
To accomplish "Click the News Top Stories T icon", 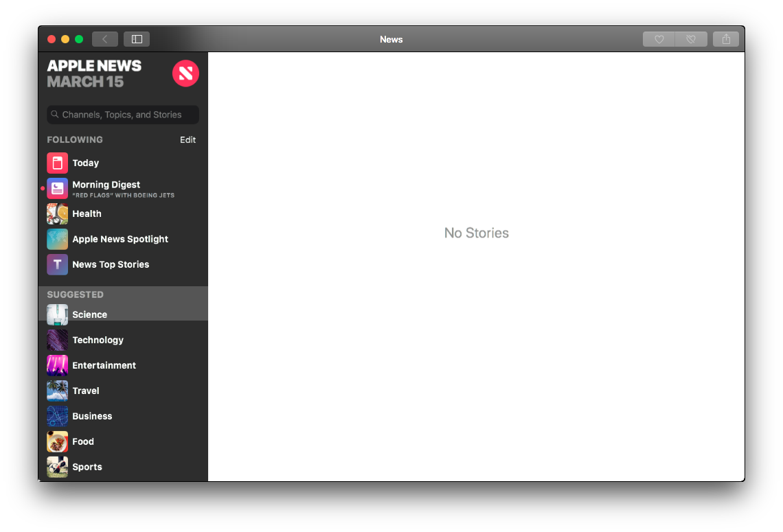I will [58, 264].
